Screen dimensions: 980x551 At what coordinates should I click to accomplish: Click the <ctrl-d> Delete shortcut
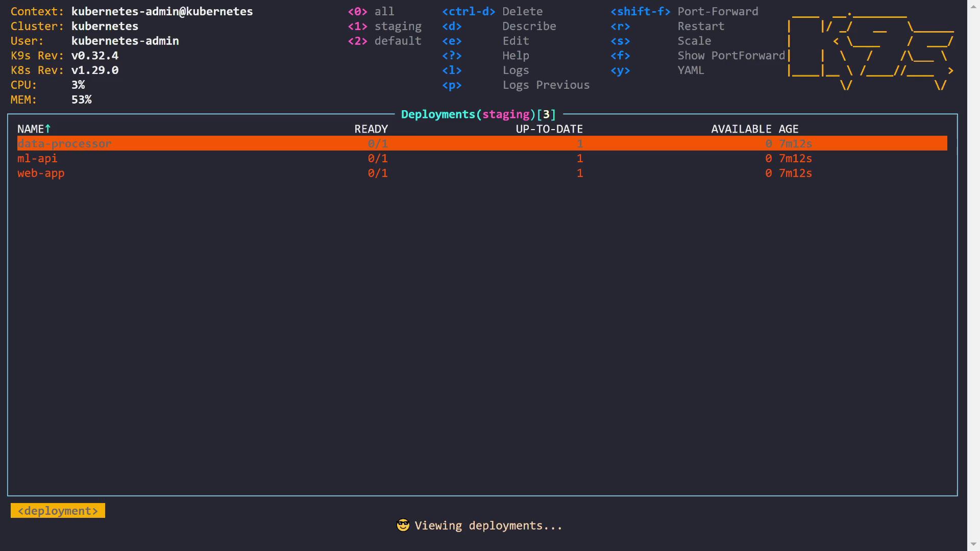coord(468,11)
